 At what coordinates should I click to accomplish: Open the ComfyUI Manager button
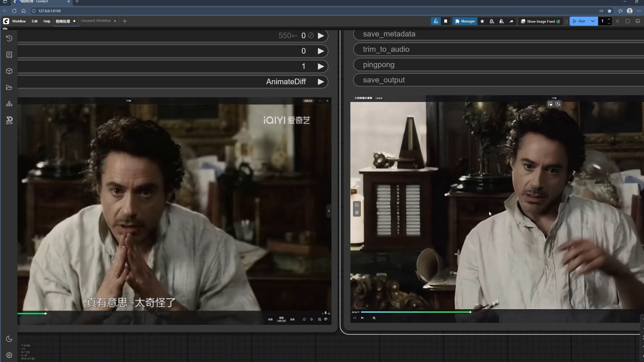(x=465, y=21)
